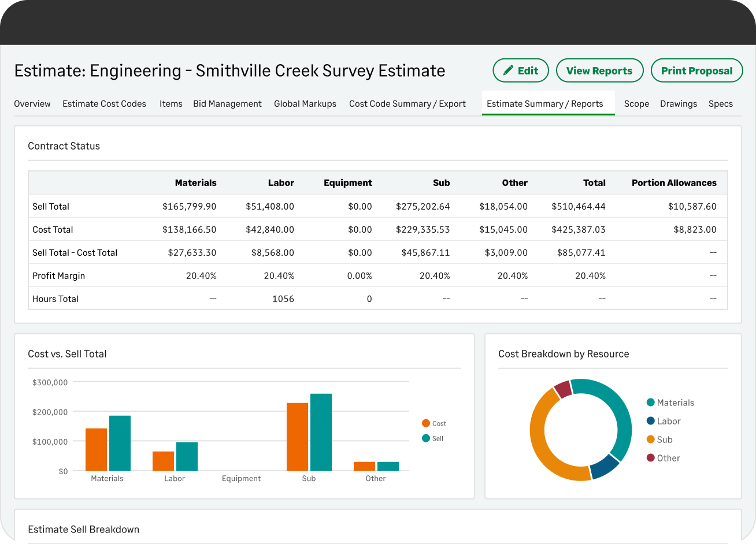This screenshot has height=544, width=756.
Task: Switch to the Global Markups tab
Action: 305,104
